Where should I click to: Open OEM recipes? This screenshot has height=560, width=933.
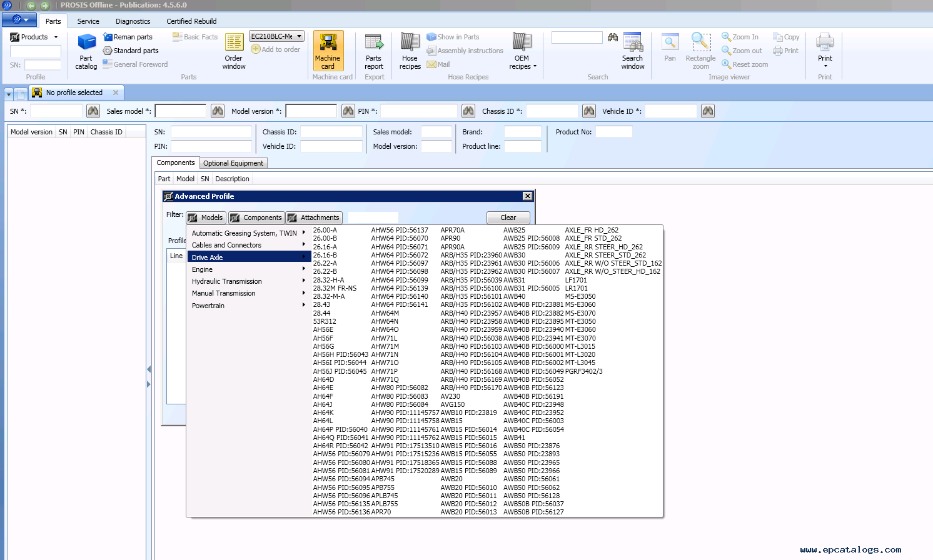point(522,51)
